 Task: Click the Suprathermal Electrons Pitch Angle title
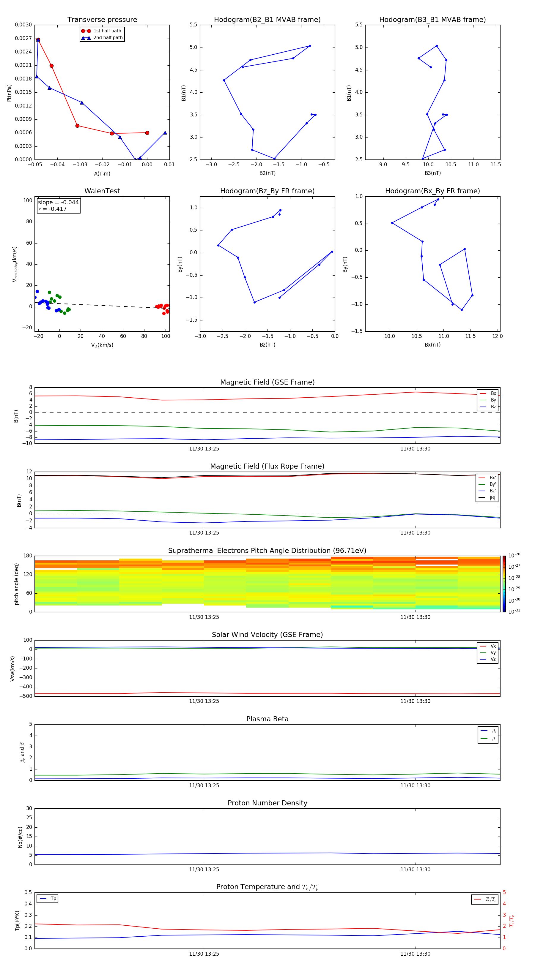coord(267,551)
